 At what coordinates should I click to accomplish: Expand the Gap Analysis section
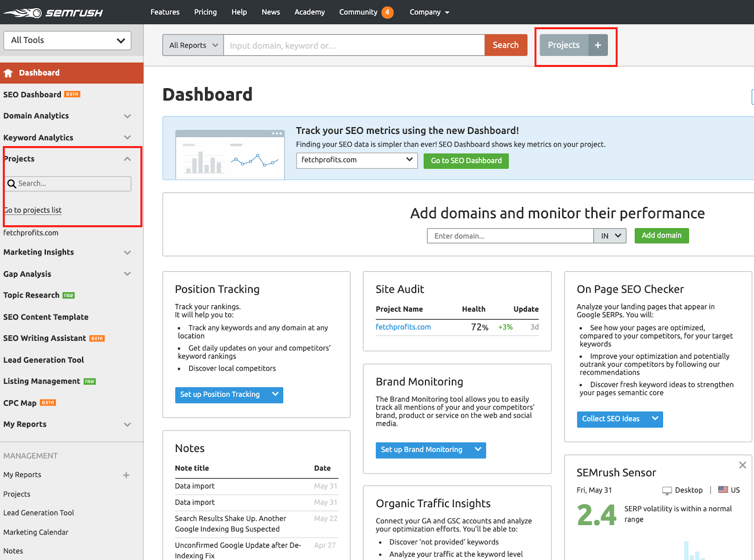[x=127, y=274]
